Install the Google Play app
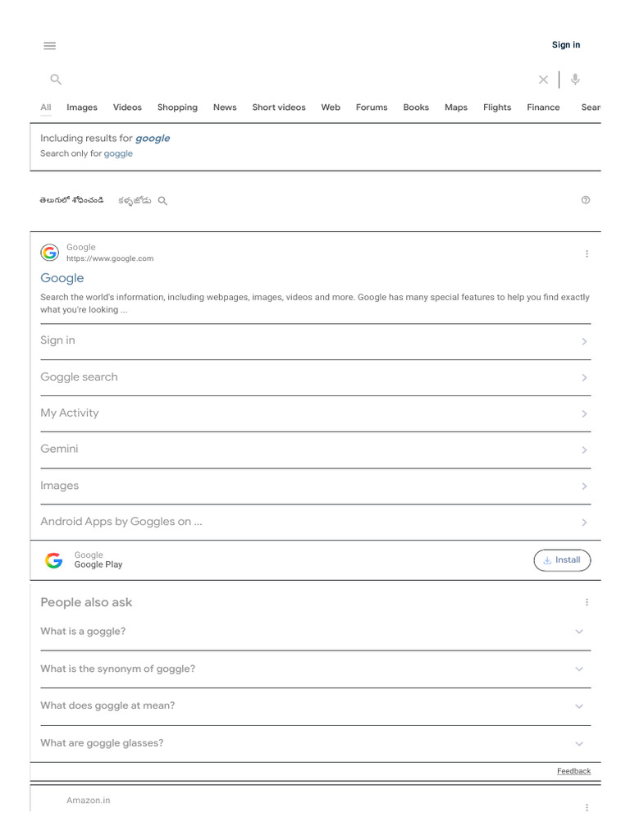This screenshot has height=840, width=630. point(562,560)
